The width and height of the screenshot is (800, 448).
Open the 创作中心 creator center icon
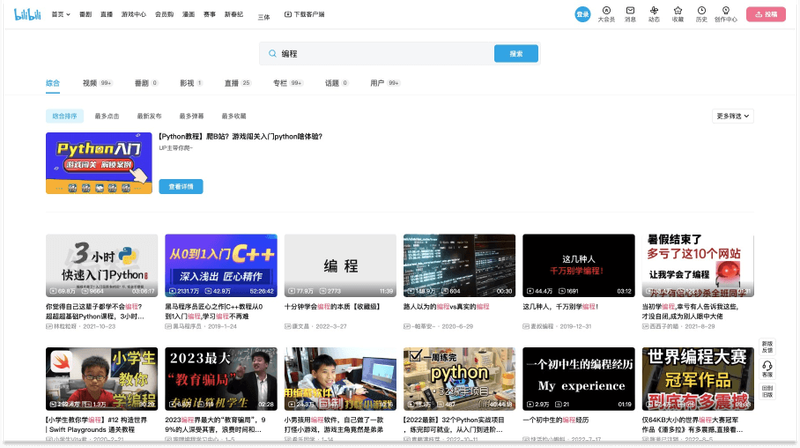click(726, 14)
